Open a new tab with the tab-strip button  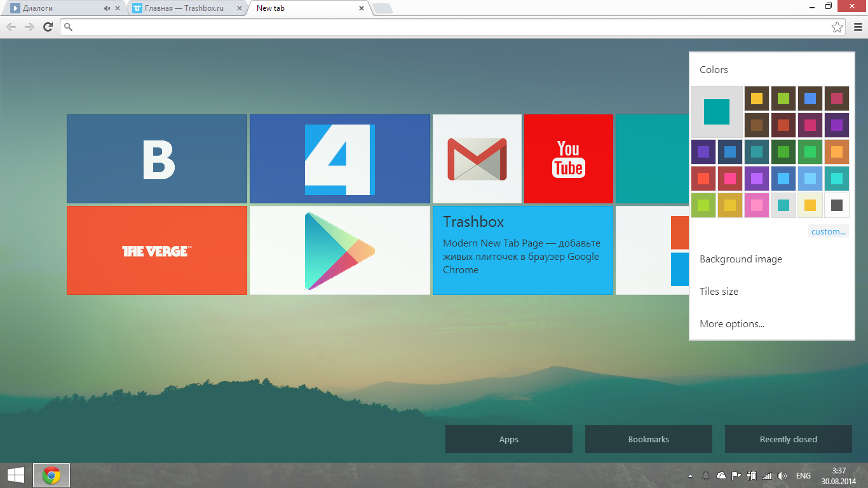[x=383, y=8]
